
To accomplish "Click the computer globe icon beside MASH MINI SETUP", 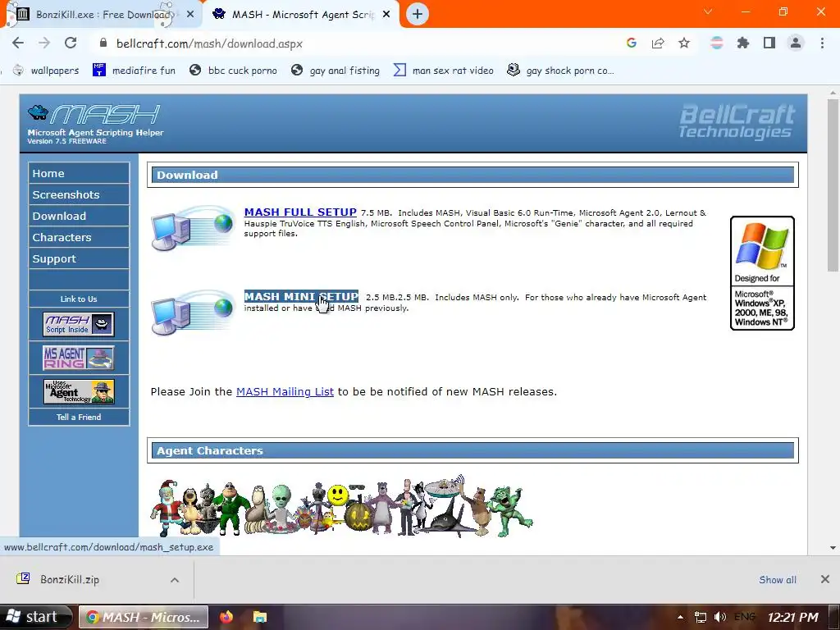I will pos(192,313).
